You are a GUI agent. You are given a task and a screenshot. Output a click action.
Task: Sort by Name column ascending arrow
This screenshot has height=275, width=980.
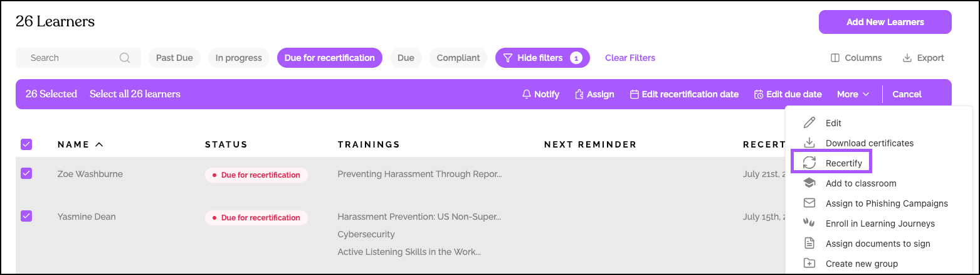coord(99,144)
